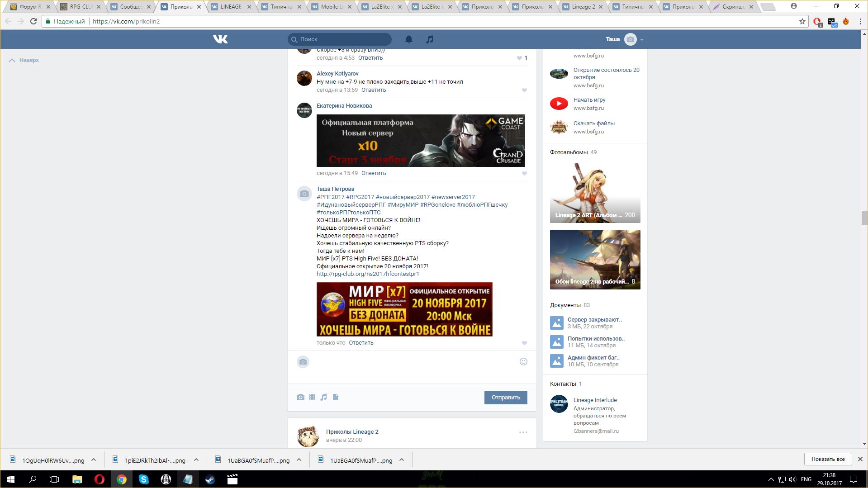
Task: Click the VK logo home icon
Action: (x=220, y=39)
